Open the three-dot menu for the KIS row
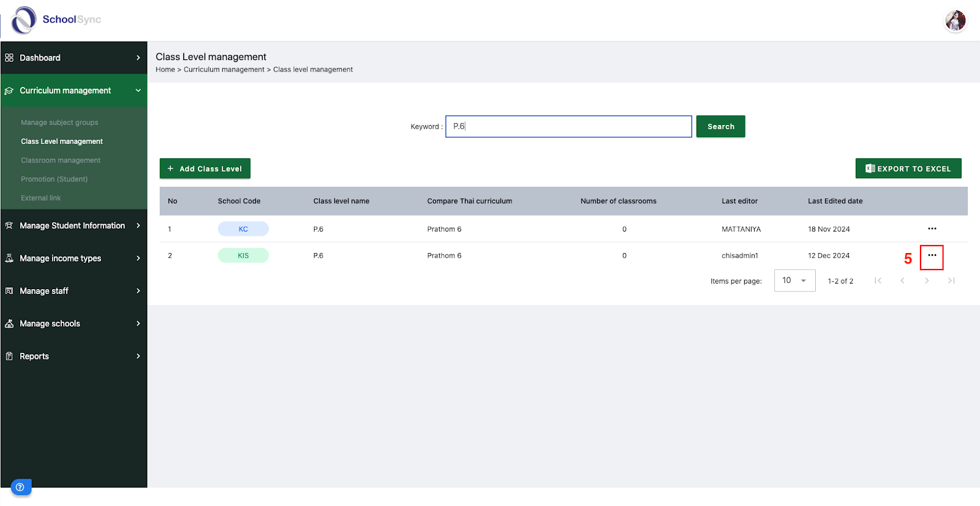The image size is (980, 506). 932,255
